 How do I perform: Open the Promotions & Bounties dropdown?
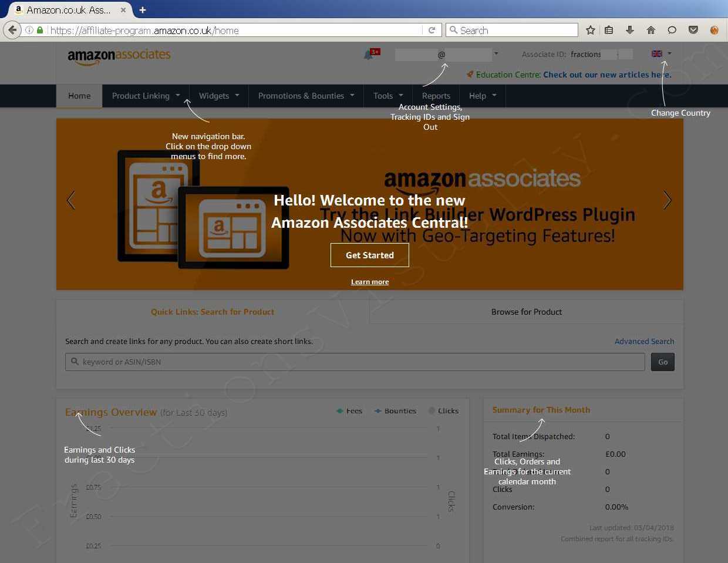pos(306,96)
